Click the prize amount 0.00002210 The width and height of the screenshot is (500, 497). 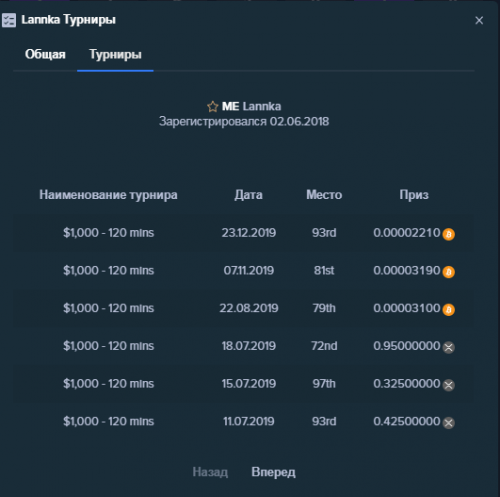tap(407, 232)
